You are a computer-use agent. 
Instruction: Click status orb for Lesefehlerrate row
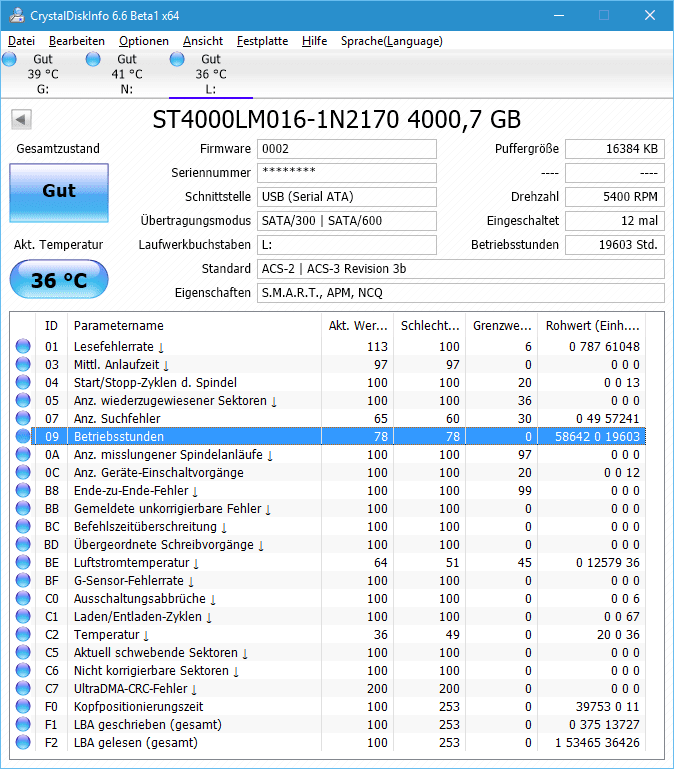(x=23, y=346)
